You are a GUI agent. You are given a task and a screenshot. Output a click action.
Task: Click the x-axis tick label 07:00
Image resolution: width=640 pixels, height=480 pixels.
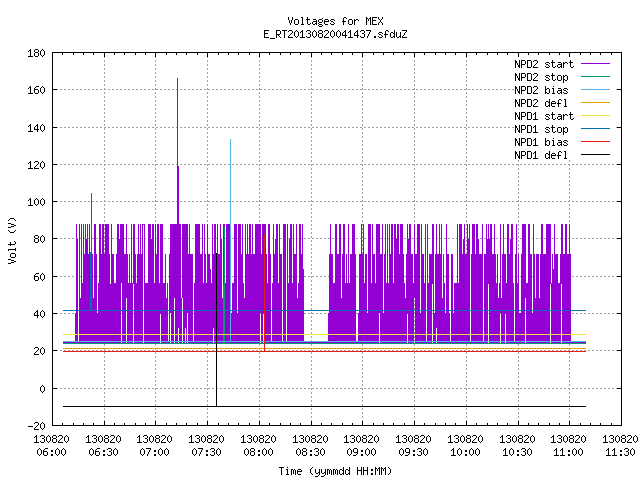pyautogui.click(x=154, y=452)
